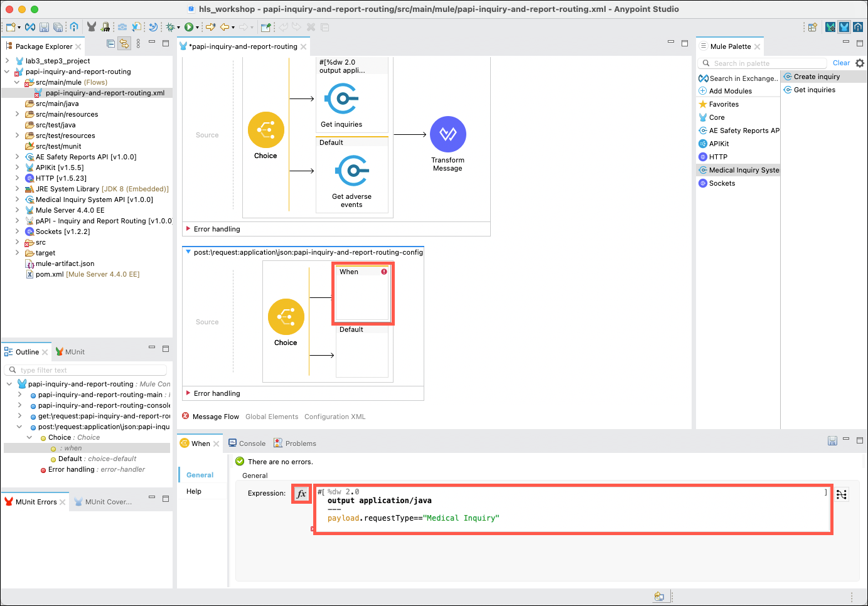Open Package Explorer view menu dots
Image resolution: width=868 pixels, height=606 pixels.
138,43
